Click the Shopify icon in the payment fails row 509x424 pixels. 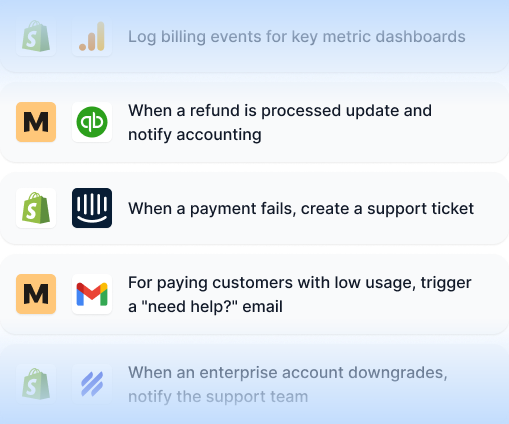(x=36, y=208)
